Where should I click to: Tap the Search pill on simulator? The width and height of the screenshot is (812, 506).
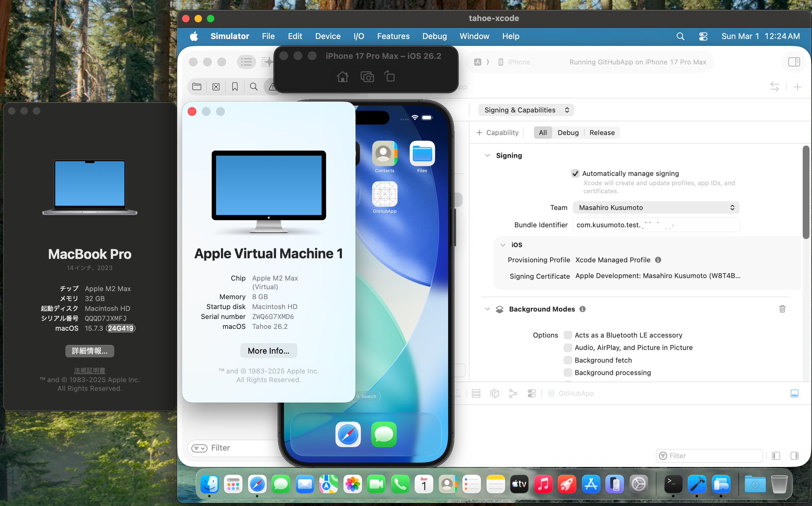click(x=366, y=396)
